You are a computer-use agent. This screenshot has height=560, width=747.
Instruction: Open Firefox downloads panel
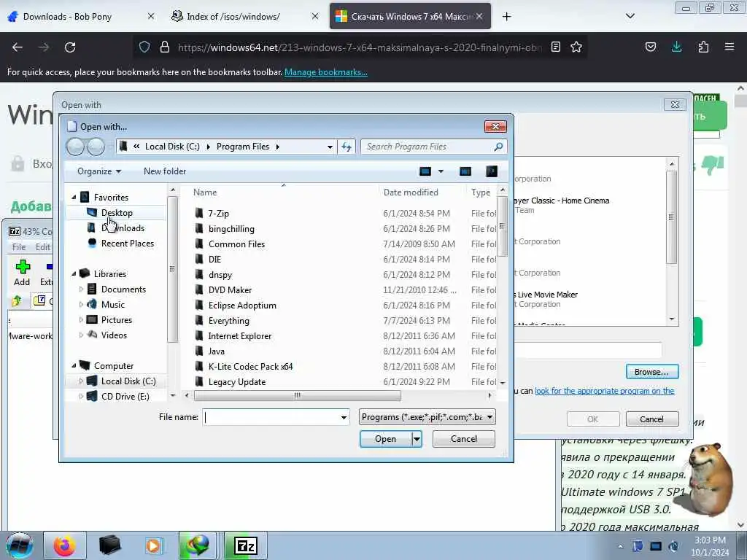676,47
